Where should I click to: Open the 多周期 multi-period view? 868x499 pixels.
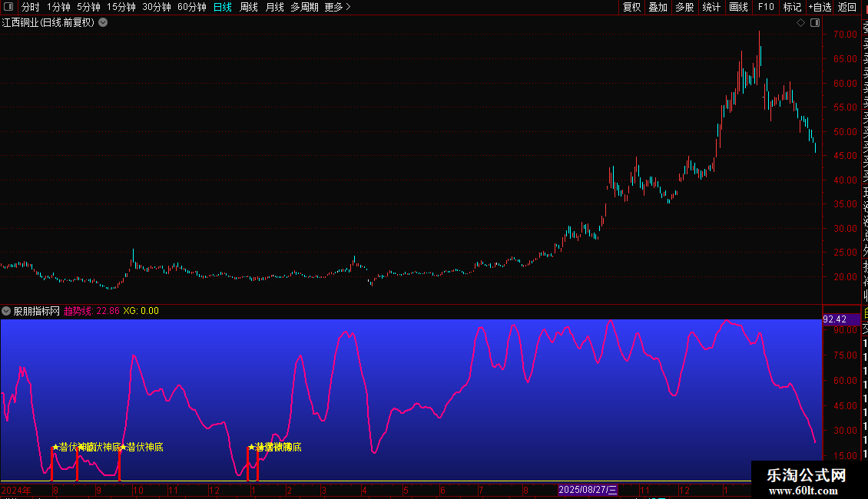click(304, 7)
